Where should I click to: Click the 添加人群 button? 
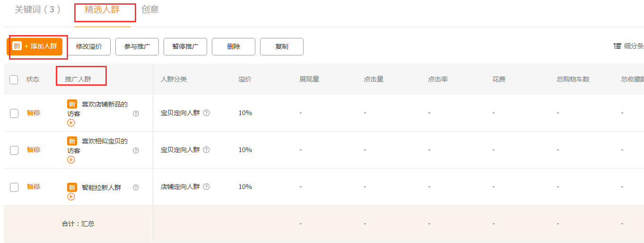tap(35, 46)
